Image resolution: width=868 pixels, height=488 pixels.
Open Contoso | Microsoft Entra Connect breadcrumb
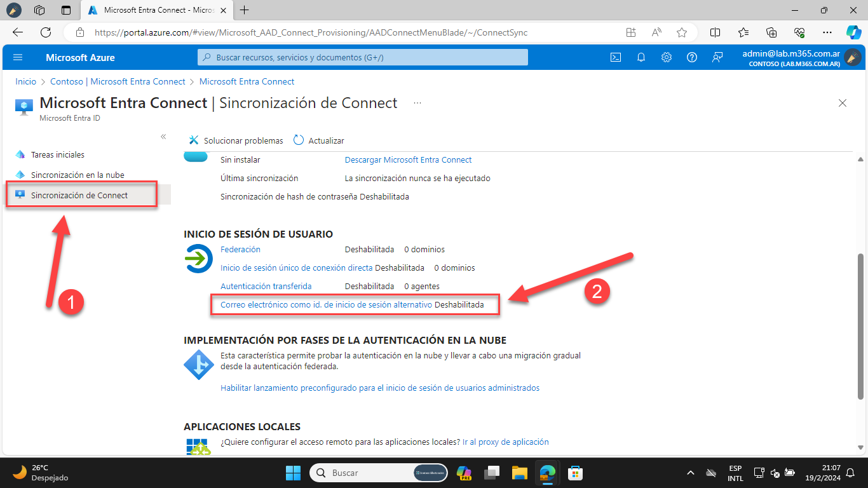click(x=118, y=81)
